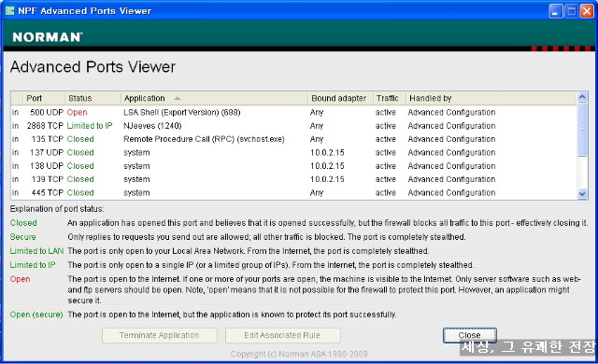Click the Limited to LAN explanation label
The width and height of the screenshot is (598, 364).
point(36,251)
